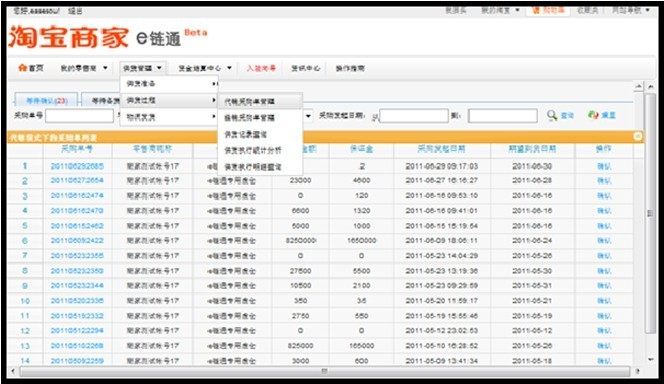Click the collapse icon on orange list header
The image size is (664, 384).
(x=638, y=136)
